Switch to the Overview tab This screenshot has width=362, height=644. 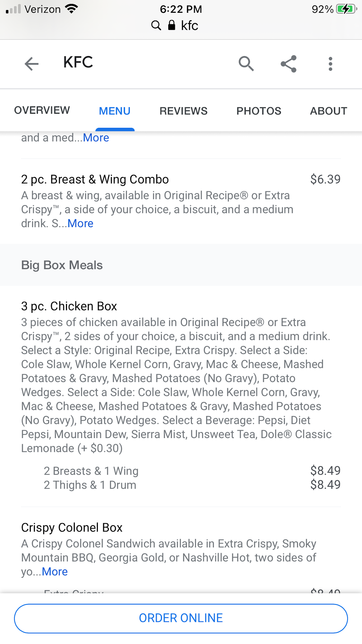(x=42, y=110)
